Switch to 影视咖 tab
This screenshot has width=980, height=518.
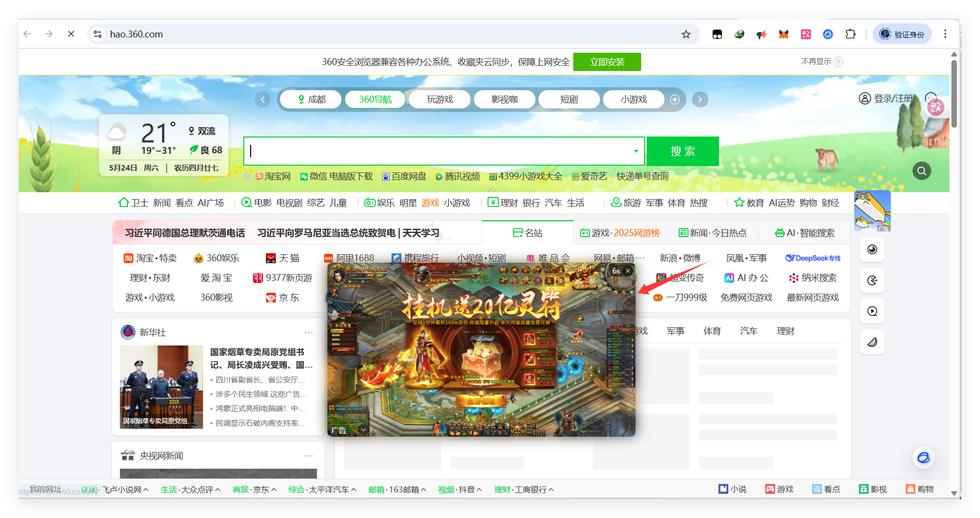pyautogui.click(x=504, y=100)
